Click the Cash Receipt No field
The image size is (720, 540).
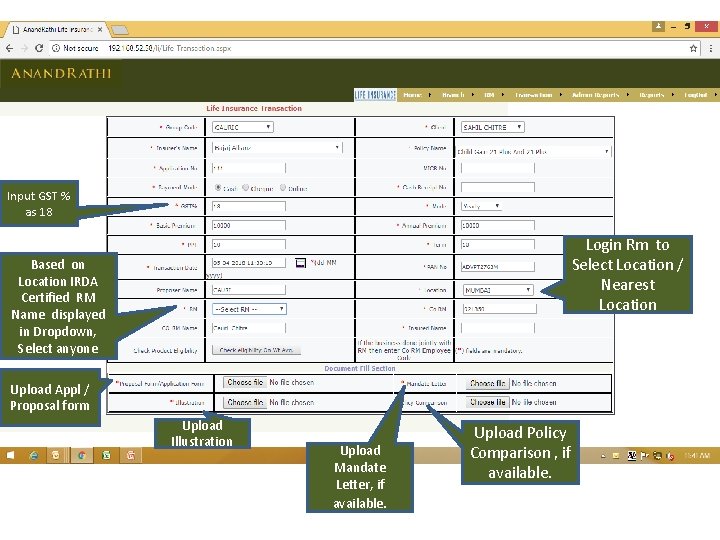coord(498,187)
